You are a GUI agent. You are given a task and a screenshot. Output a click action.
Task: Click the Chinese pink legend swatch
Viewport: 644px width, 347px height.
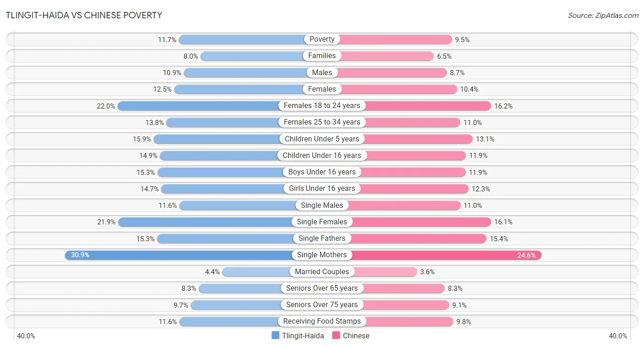coord(336,336)
